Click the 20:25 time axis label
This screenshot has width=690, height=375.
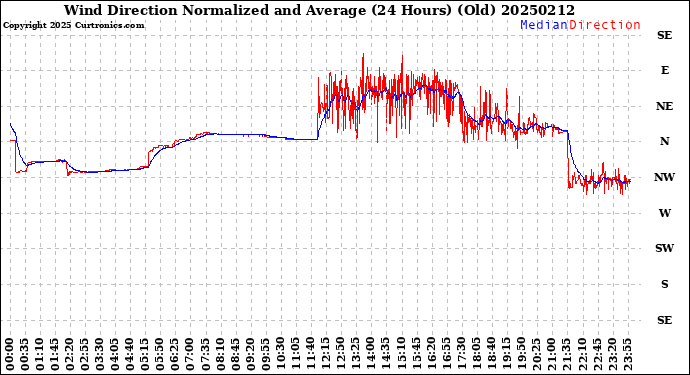536,355
